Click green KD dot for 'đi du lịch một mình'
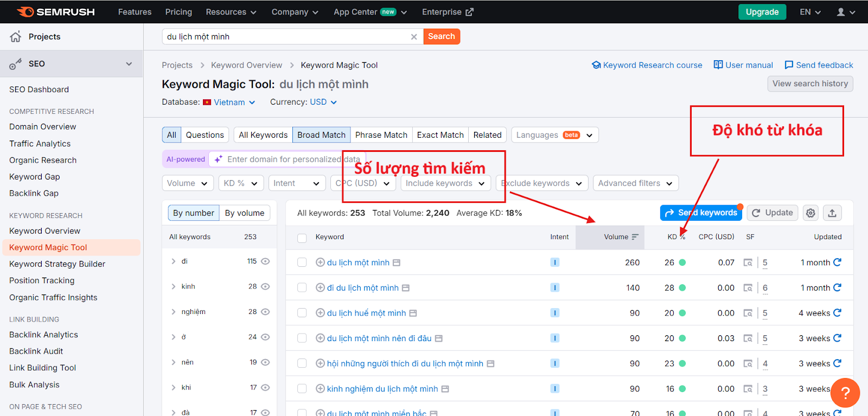The width and height of the screenshot is (868, 416). tap(682, 288)
